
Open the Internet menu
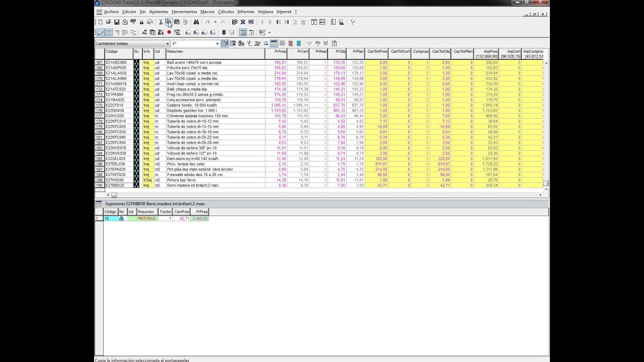[284, 12]
